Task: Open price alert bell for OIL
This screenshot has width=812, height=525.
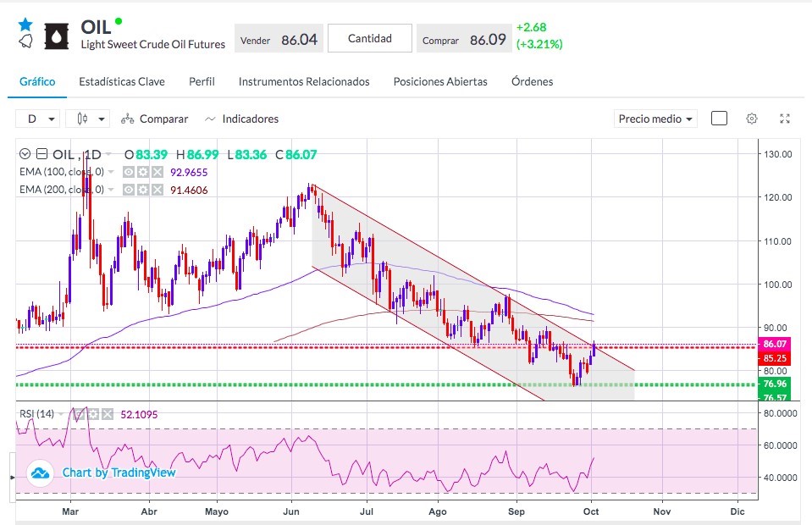Action: pyautogui.click(x=25, y=41)
